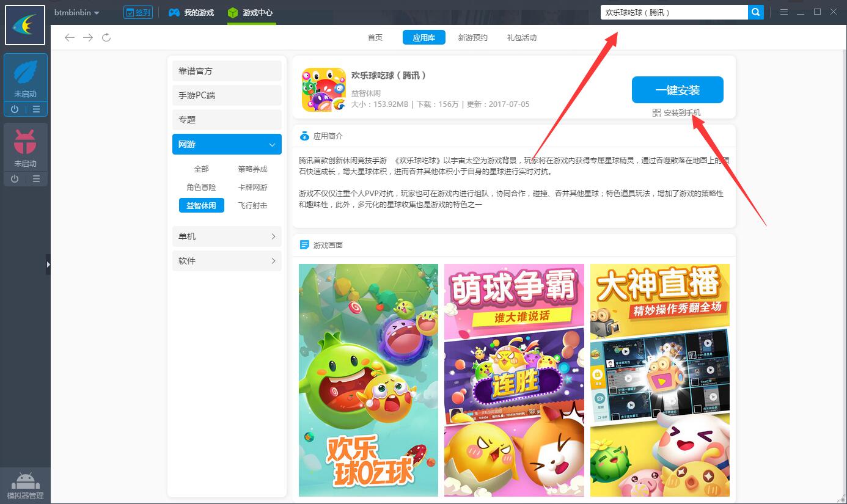Image resolution: width=847 pixels, height=504 pixels.
Task: Open the 靠谱官方 category
Action: 227,71
